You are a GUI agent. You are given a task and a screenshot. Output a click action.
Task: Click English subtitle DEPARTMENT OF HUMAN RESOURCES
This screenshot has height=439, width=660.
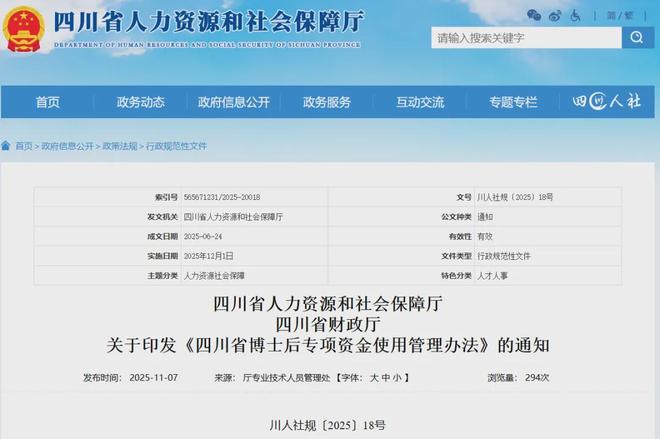click(121, 44)
